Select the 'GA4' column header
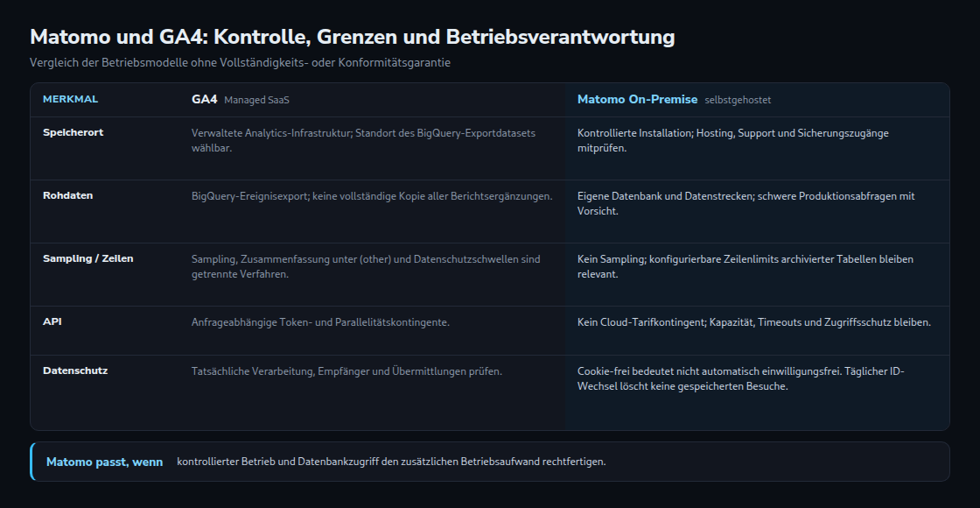The height and width of the screenshot is (508, 980). (205, 100)
